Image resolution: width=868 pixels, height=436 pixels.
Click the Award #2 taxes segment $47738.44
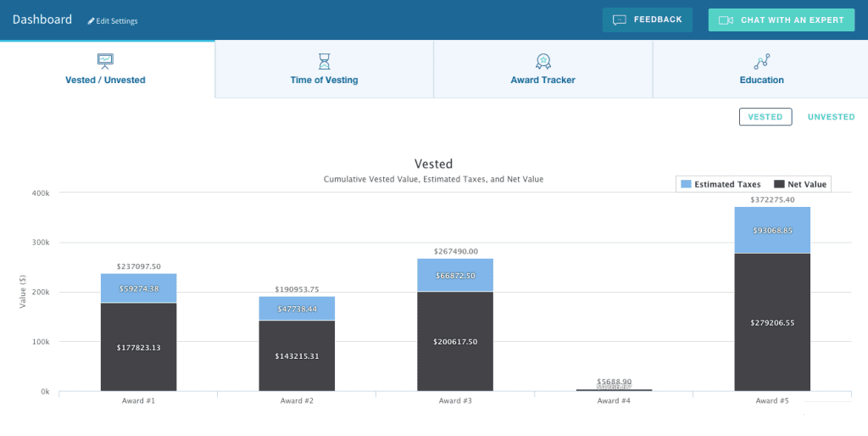[297, 309]
